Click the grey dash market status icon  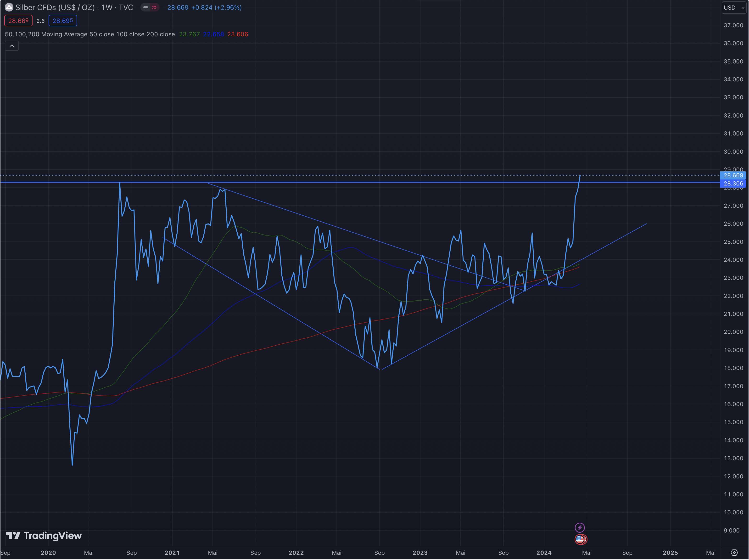point(145,7)
